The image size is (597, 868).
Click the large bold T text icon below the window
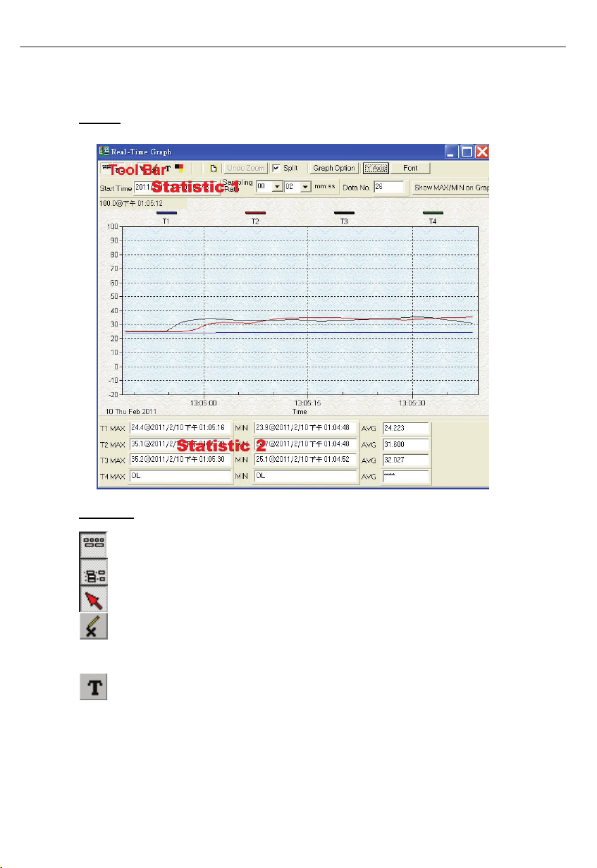click(x=93, y=687)
